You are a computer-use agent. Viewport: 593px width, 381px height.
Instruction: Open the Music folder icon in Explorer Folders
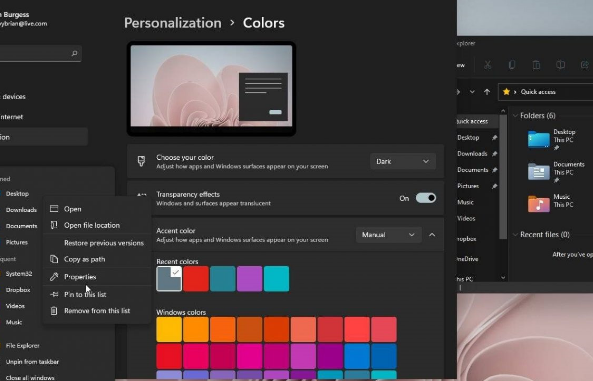pos(539,204)
